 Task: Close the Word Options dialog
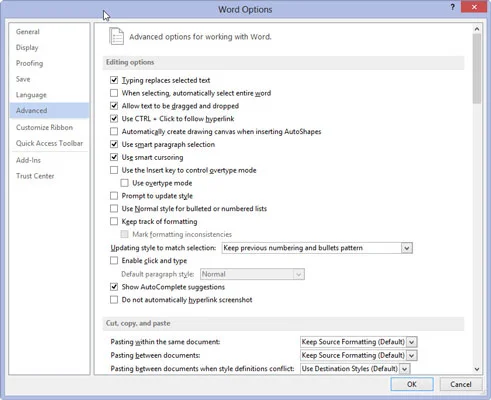coord(474,7)
